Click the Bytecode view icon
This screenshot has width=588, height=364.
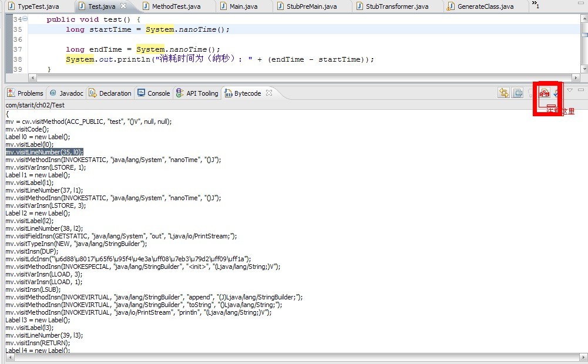tap(228, 93)
